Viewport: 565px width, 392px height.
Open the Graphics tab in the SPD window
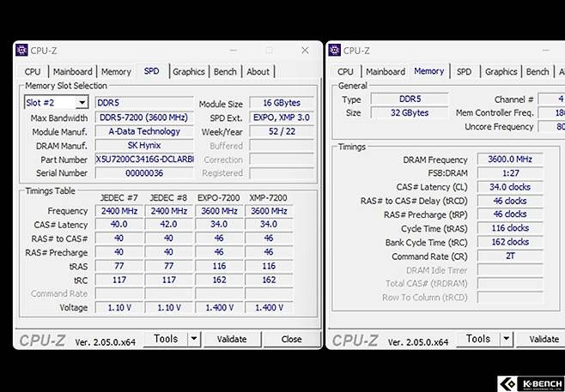pyautogui.click(x=189, y=72)
